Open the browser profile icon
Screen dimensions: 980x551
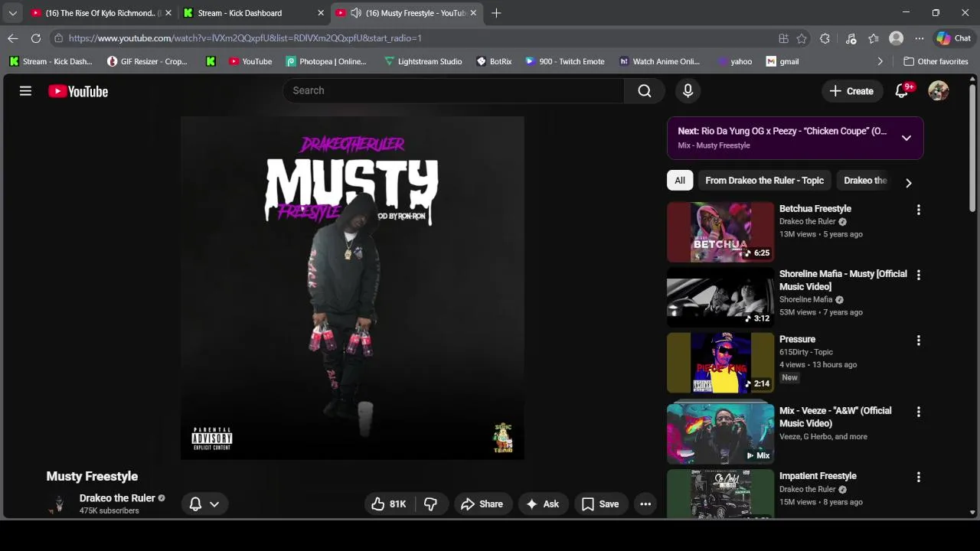pos(896,38)
